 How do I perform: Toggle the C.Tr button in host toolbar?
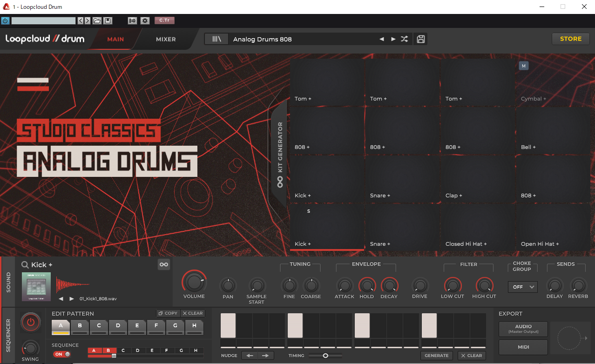tap(164, 20)
